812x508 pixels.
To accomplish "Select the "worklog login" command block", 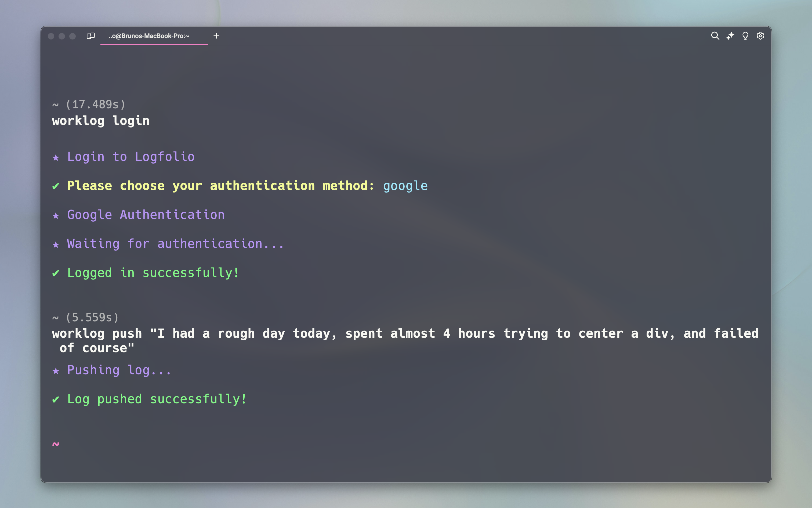I will 101,121.
